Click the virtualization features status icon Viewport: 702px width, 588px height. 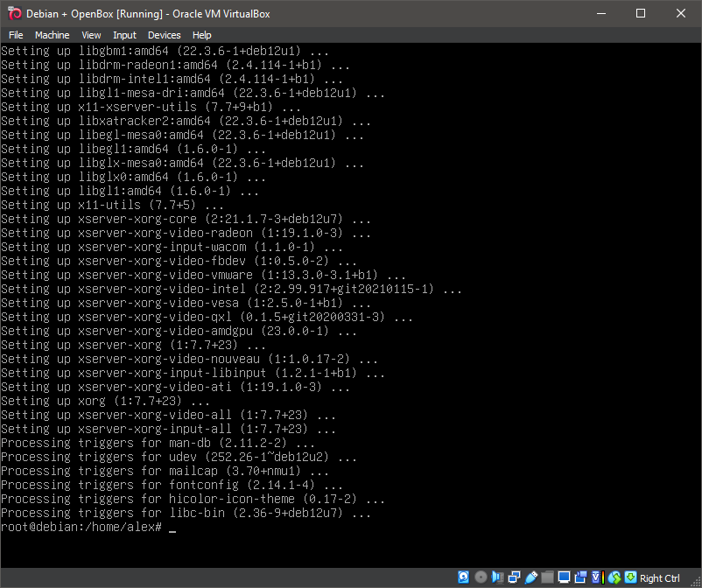click(x=596, y=577)
